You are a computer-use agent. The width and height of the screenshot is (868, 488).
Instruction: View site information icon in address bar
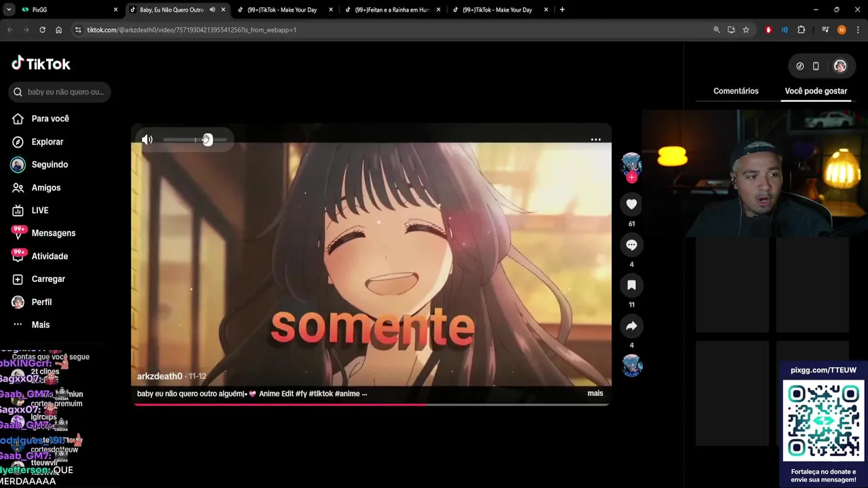78,30
